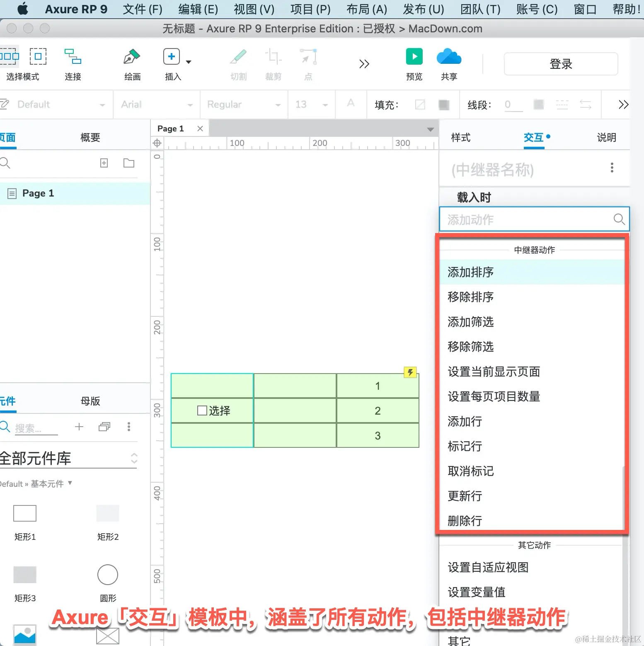
Task: Choose 添加排序 action
Action: [x=532, y=272]
